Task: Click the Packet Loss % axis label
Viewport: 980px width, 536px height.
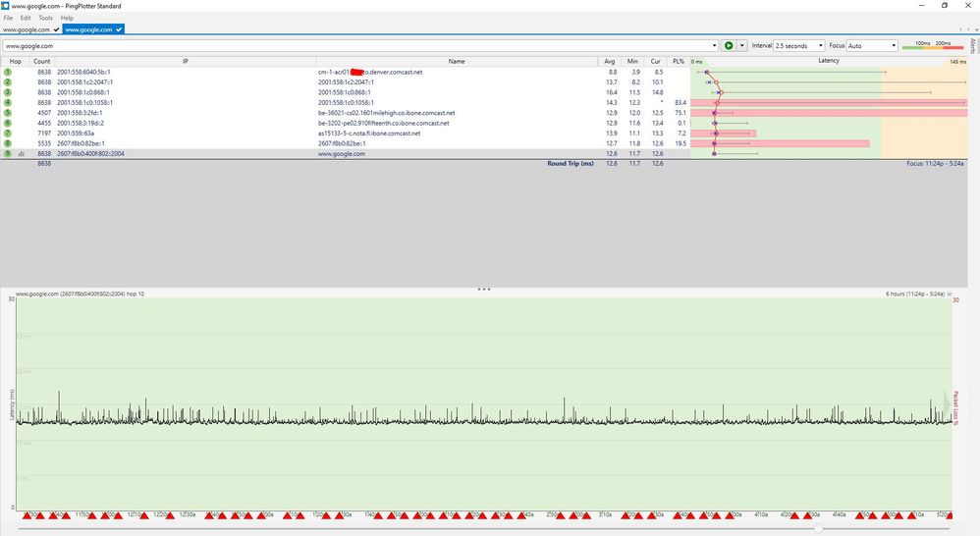Action: tap(955, 408)
